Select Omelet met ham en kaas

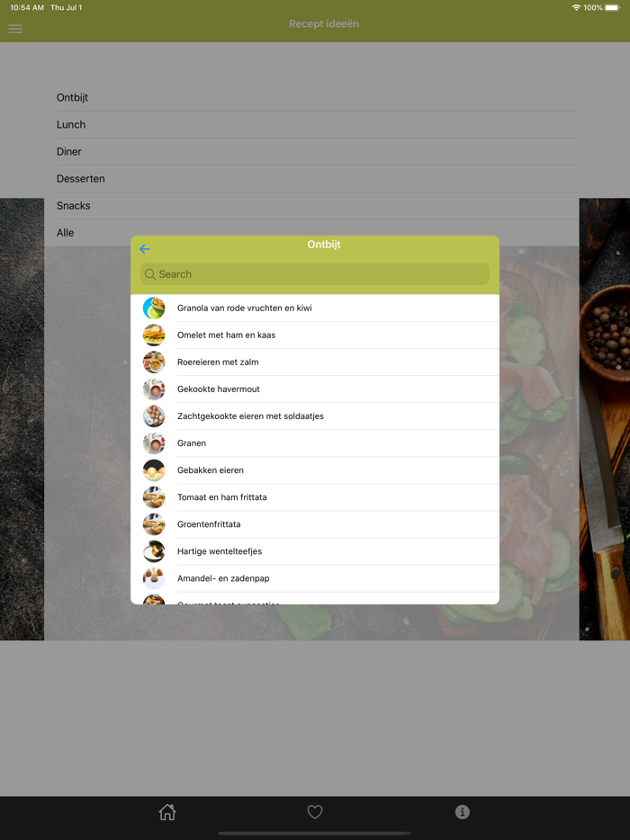coord(315,335)
